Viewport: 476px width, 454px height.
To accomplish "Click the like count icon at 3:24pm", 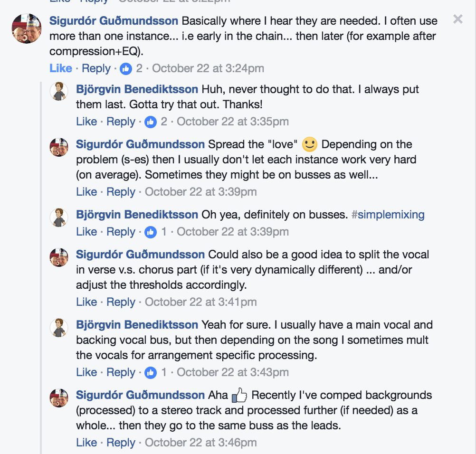I will pyautogui.click(x=126, y=68).
